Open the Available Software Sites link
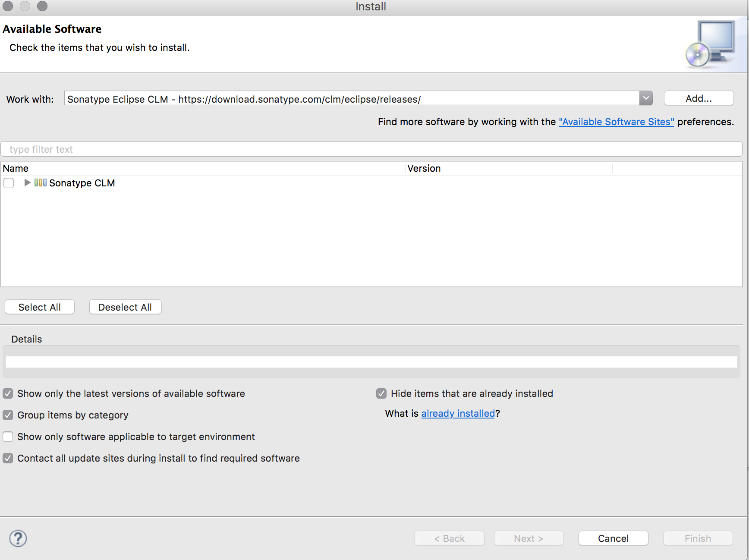Viewport: 749px width, 560px height. point(616,122)
